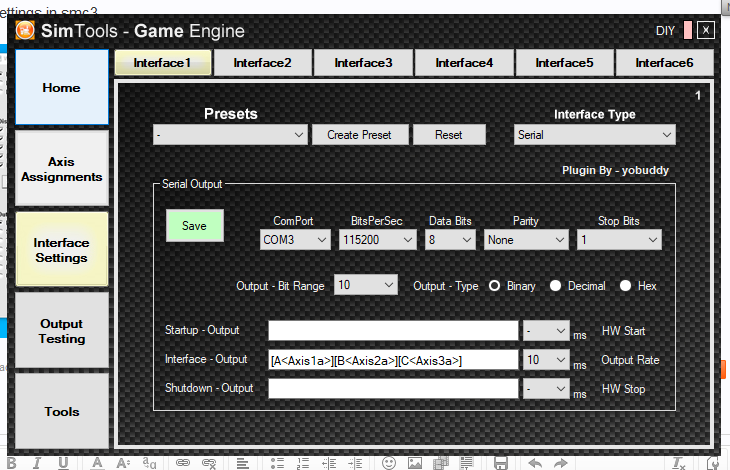Viewport: 730px width, 470px height.
Task: Undo last edit in forum editor
Action: [535, 463]
